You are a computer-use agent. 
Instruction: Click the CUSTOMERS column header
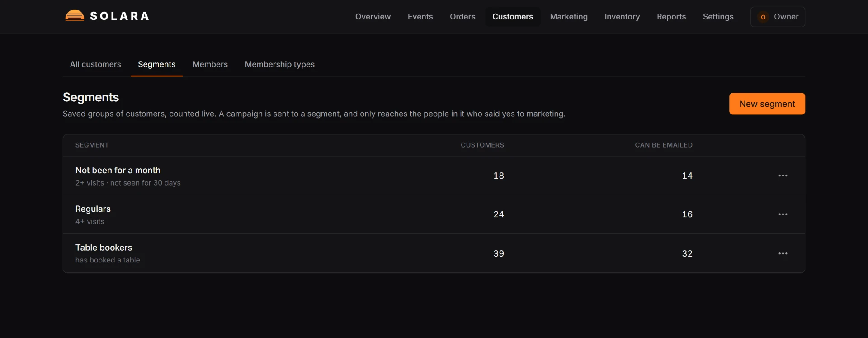[x=482, y=145]
